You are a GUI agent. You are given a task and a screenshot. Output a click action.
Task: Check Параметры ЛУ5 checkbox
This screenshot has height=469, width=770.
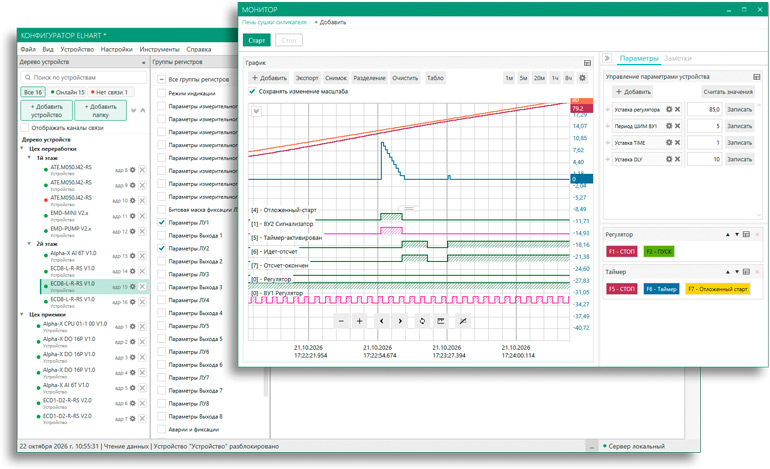tap(161, 326)
